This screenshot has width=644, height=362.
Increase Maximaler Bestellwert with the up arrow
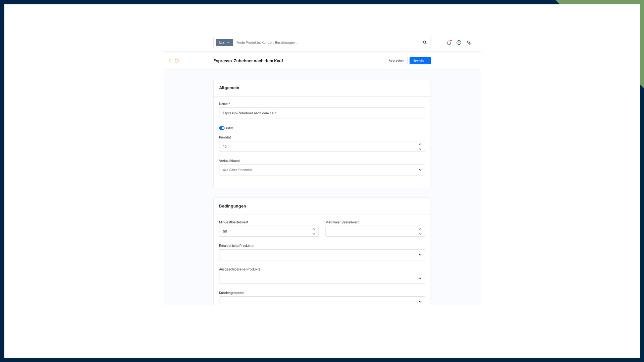(x=420, y=229)
